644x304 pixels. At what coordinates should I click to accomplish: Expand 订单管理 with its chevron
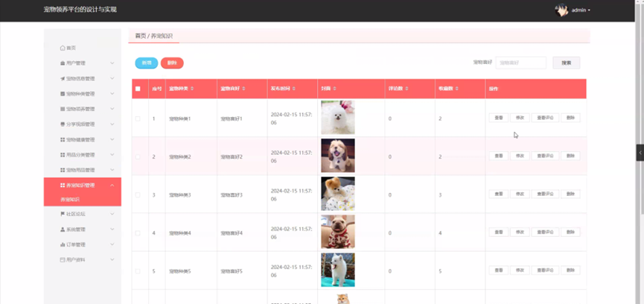click(112, 244)
